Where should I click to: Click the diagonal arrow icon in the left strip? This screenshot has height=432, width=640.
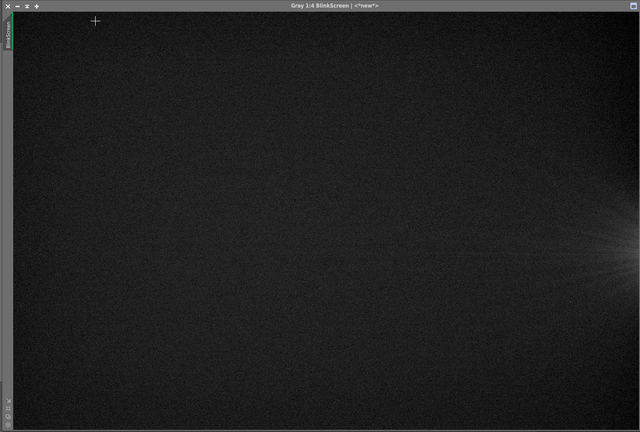click(x=8, y=401)
